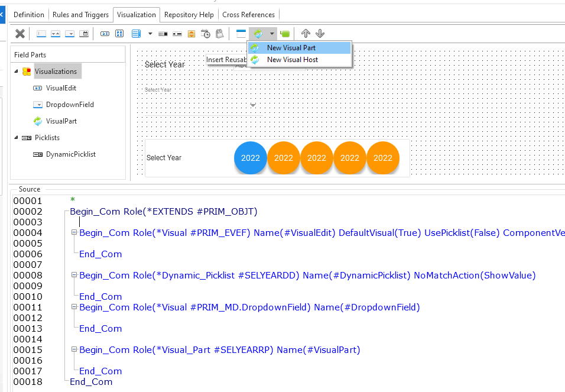The width and height of the screenshot is (565, 392).
Task: Click the blue-topped window panel icon
Action: coord(241,34)
